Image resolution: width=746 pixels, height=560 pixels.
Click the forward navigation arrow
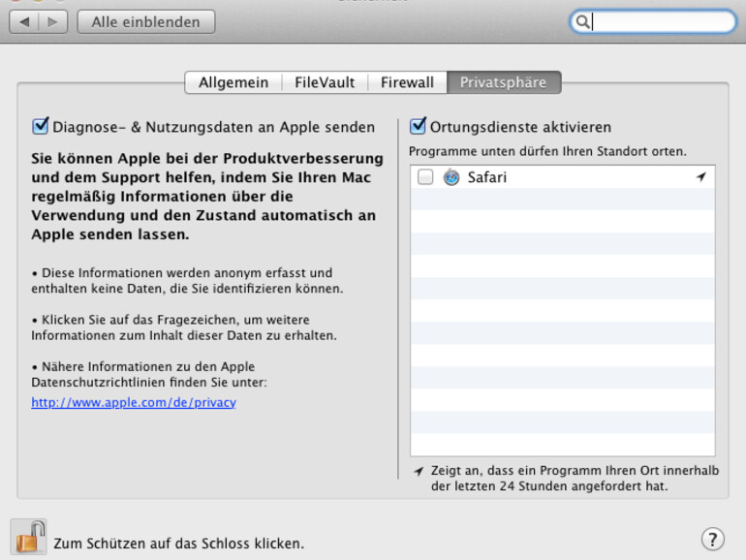53,22
